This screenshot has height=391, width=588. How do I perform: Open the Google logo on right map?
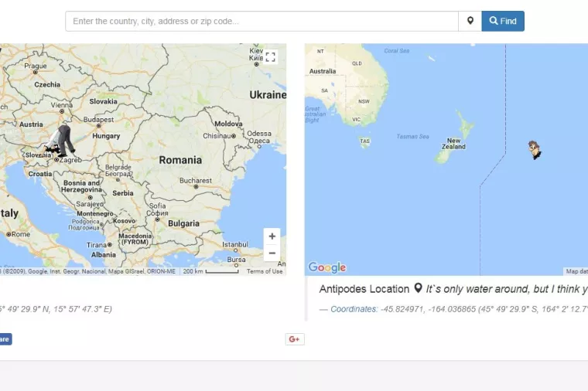pos(326,267)
